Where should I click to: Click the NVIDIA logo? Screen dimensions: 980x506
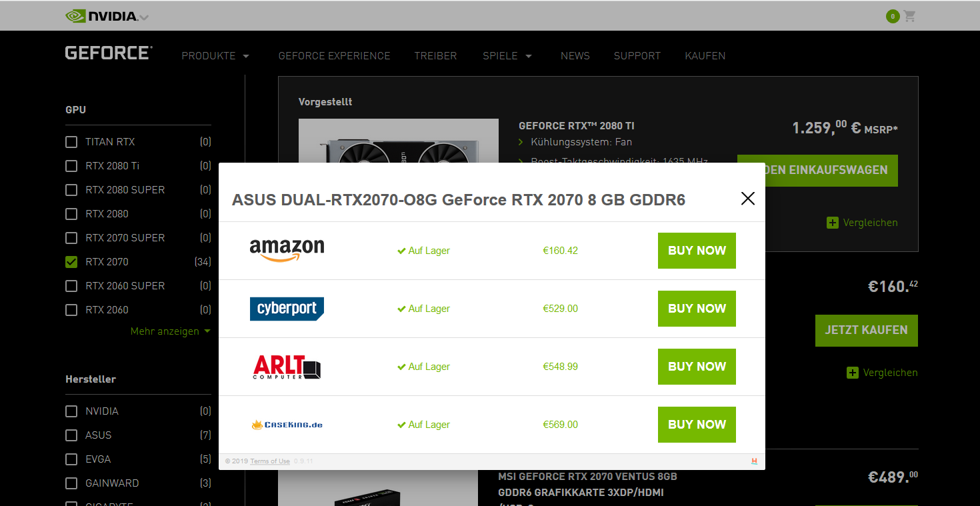(x=101, y=16)
